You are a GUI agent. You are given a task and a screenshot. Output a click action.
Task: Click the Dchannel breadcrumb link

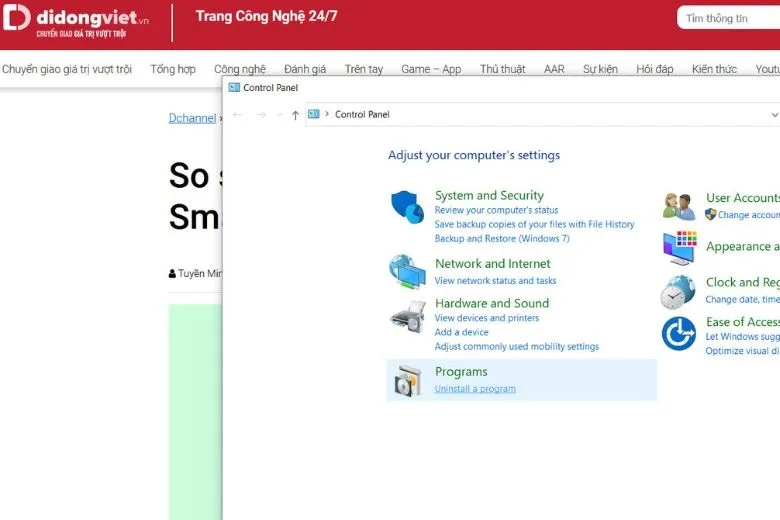coord(192,118)
